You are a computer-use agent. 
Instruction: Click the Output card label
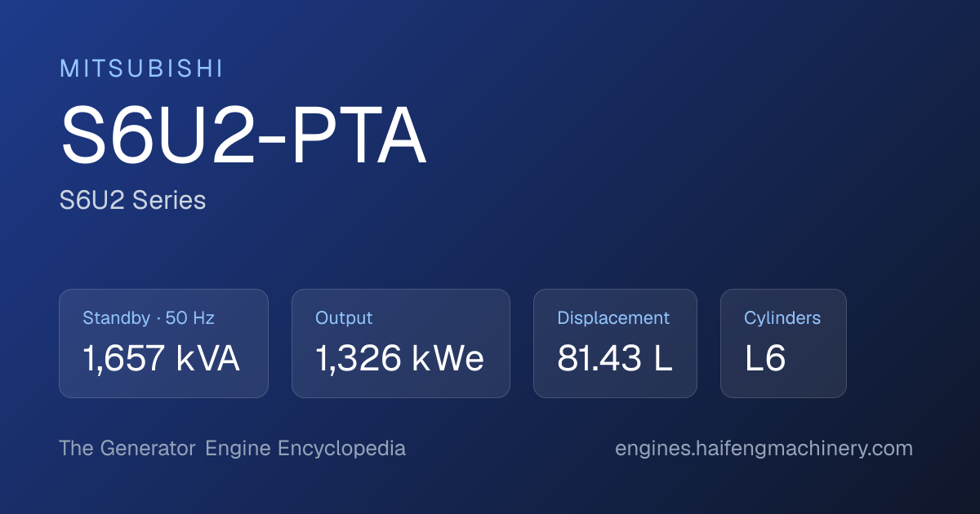(x=344, y=318)
